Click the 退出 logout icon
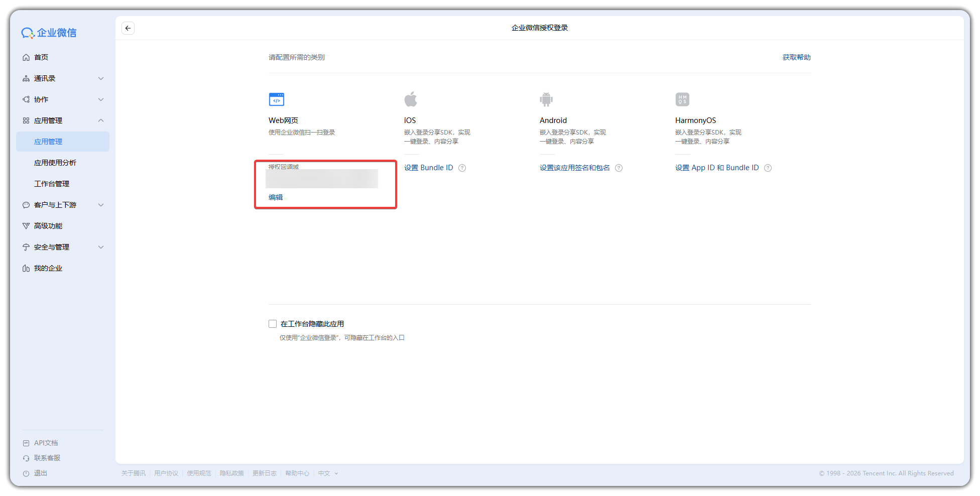 point(26,473)
